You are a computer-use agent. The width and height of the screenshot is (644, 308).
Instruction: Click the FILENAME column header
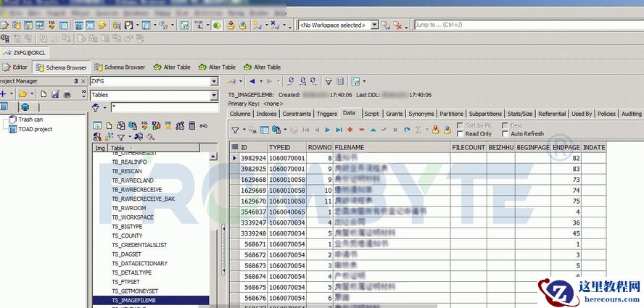click(350, 147)
